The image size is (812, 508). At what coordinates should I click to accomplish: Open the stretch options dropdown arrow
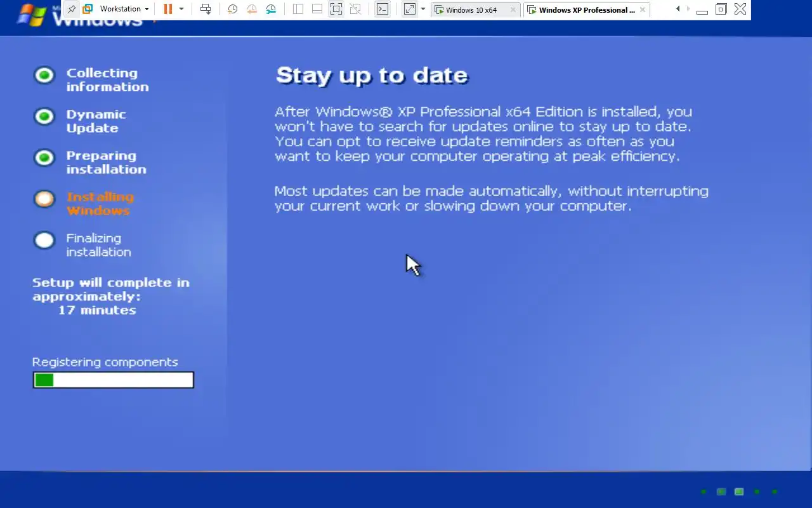coord(423,10)
